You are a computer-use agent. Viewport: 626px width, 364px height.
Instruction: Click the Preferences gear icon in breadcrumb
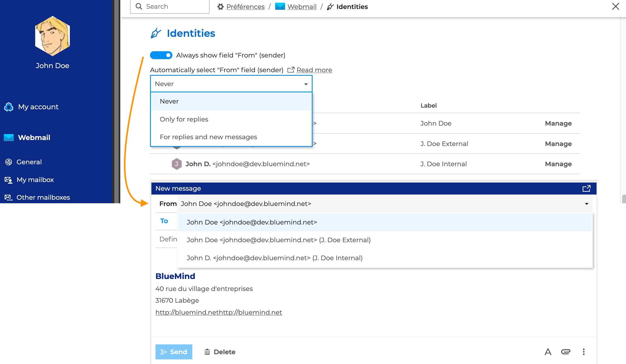pos(220,7)
